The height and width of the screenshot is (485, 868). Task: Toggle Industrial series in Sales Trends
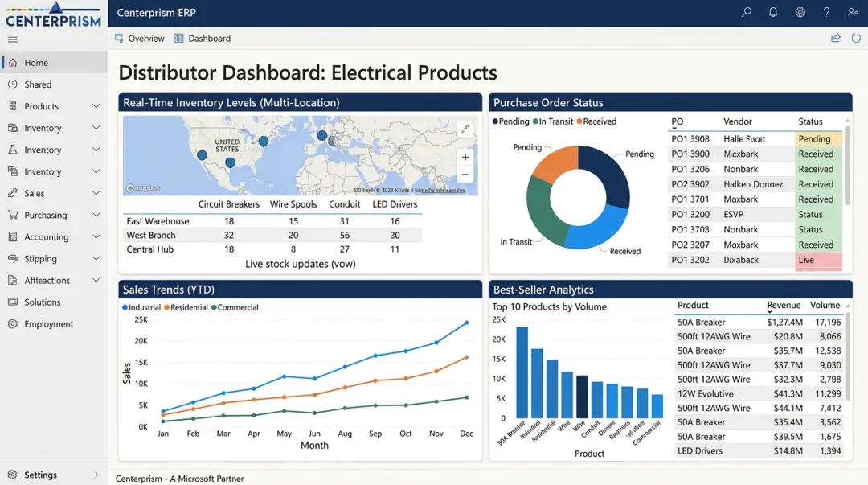tap(141, 307)
